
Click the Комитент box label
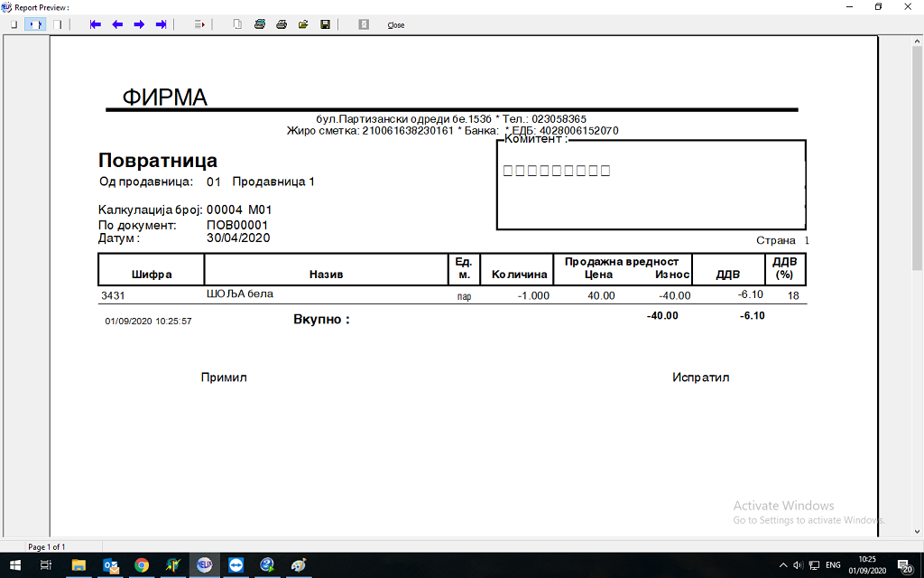[536, 139]
